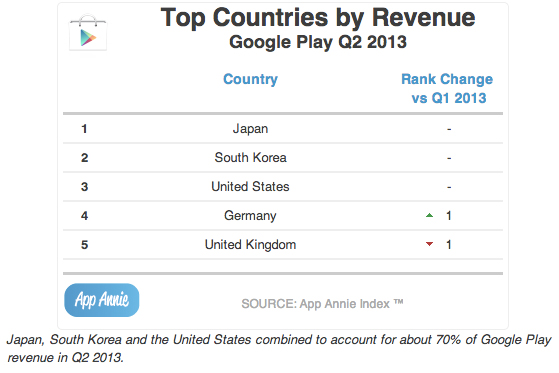Click the Google Play Q2 2013 subtitle

click(318, 42)
